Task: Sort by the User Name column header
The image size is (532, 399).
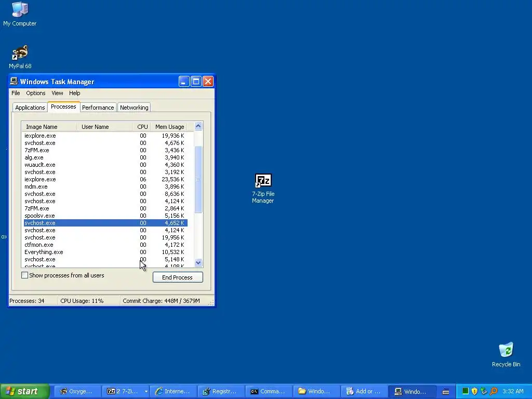Action: tap(104, 127)
